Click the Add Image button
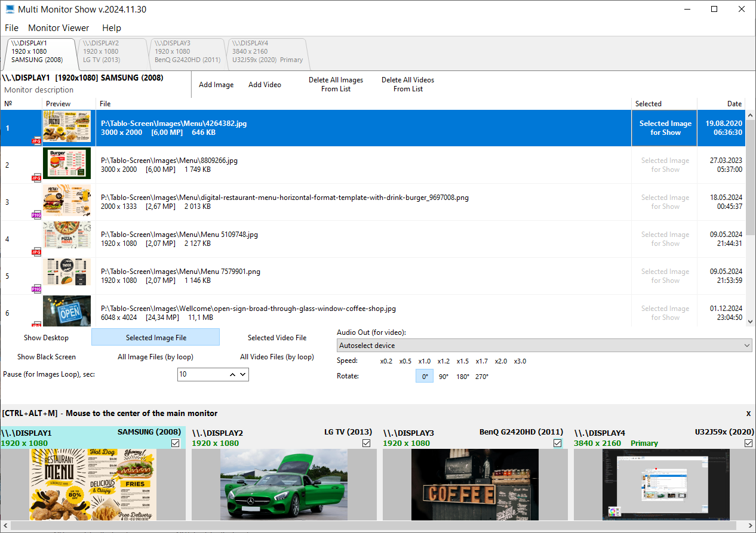756x533 pixels. (x=216, y=85)
